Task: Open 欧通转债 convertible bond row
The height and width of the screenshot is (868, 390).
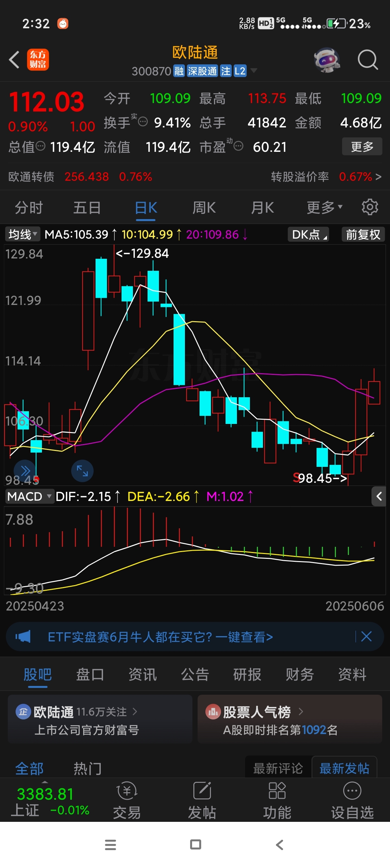Action: 80,177
